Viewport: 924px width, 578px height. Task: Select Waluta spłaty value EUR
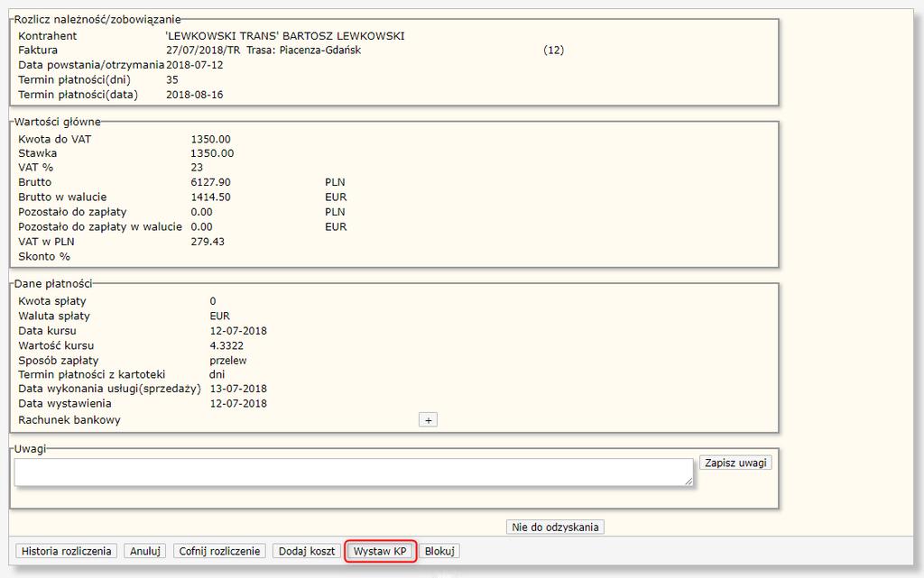pyautogui.click(x=220, y=317)
